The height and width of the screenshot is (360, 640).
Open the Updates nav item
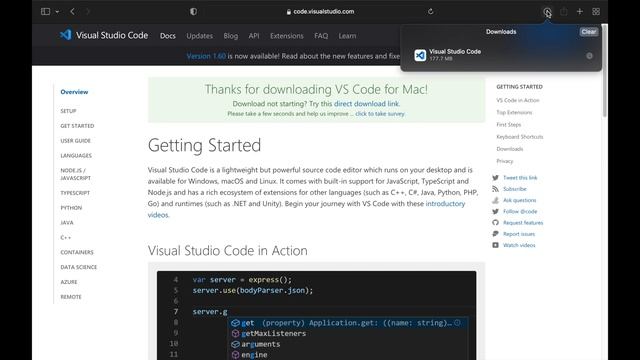(x=200, y=36)
